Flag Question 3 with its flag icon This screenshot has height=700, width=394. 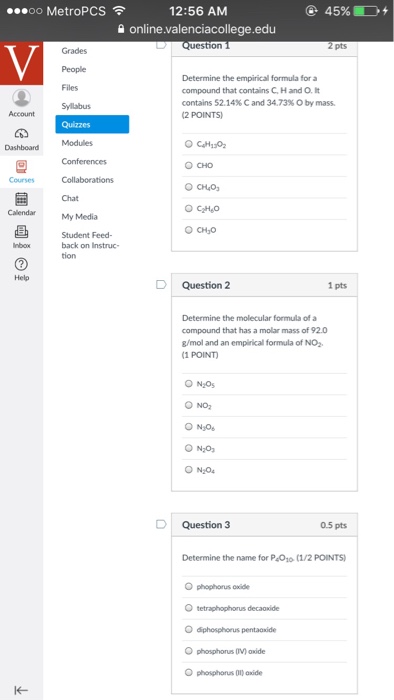click(161, 525)
